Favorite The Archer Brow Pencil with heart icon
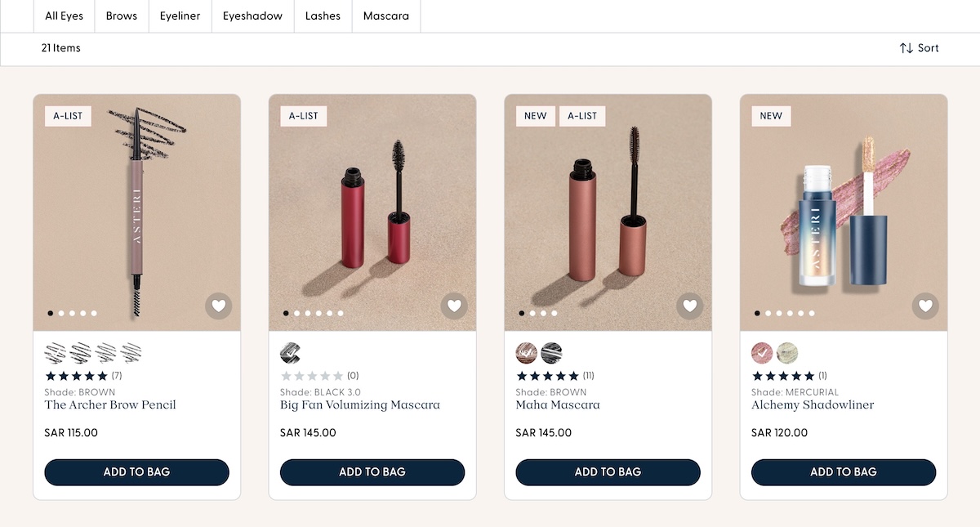980x527 pixels. pos(218,306)
